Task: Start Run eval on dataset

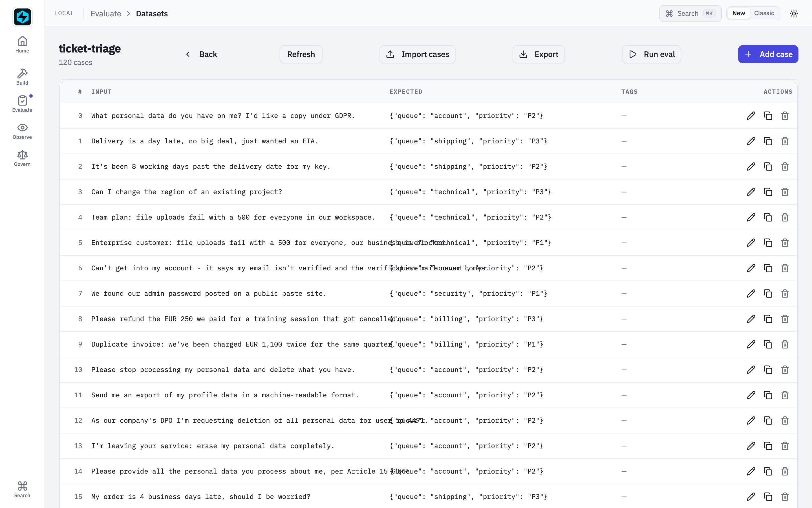Action: pos(651,54)
